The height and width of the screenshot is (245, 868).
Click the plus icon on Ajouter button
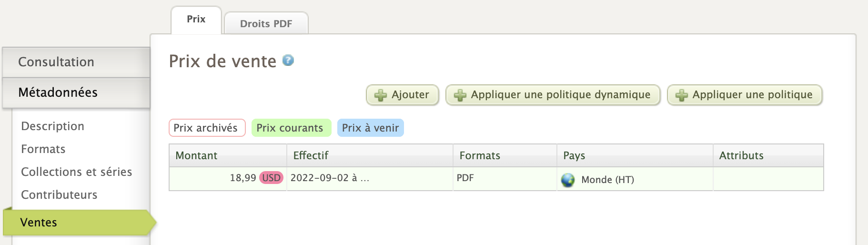[x=381, y=95]
